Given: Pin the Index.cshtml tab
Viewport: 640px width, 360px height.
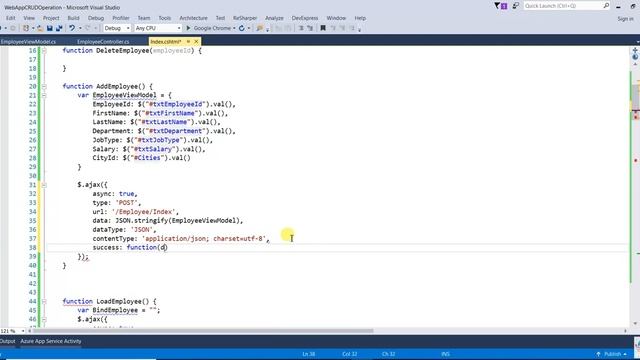Looking at the screenshot, I should click(188, 42).
